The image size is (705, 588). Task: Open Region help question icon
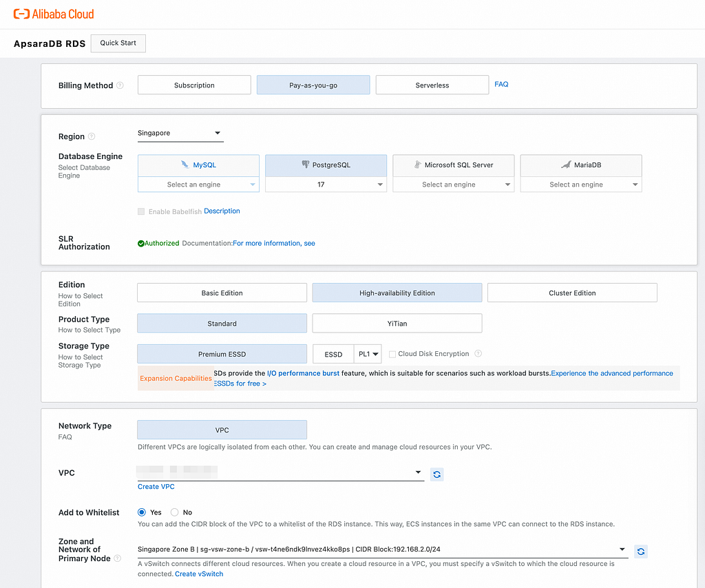pos(92,136)
